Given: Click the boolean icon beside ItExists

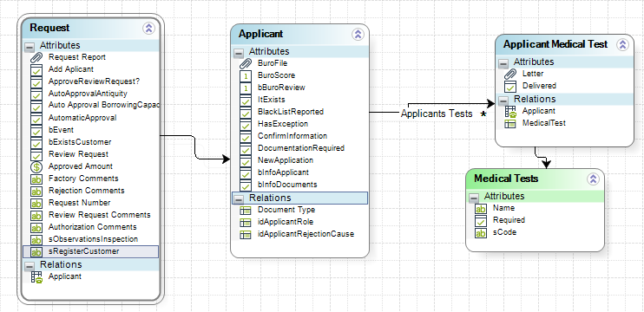Looking at the screenshot, I should [x=246, y=100].
